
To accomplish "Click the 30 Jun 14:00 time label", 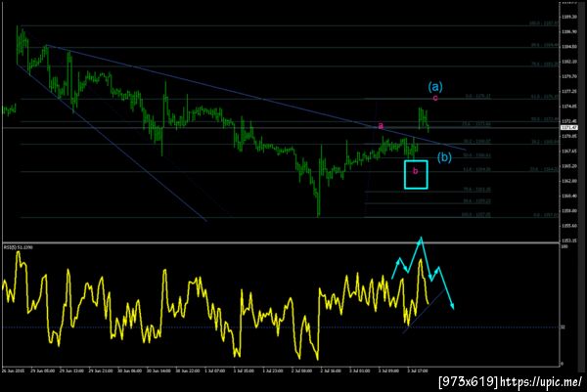I will point(158,370).
